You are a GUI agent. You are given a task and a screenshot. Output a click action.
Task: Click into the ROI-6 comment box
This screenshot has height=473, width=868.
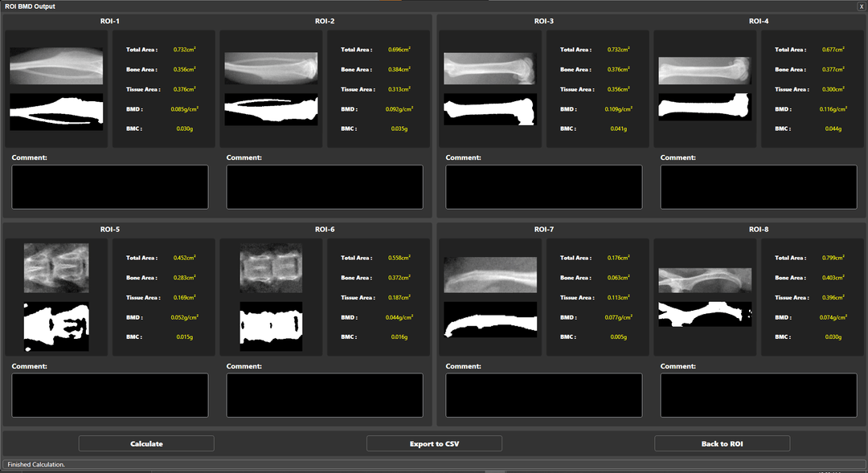325,395
